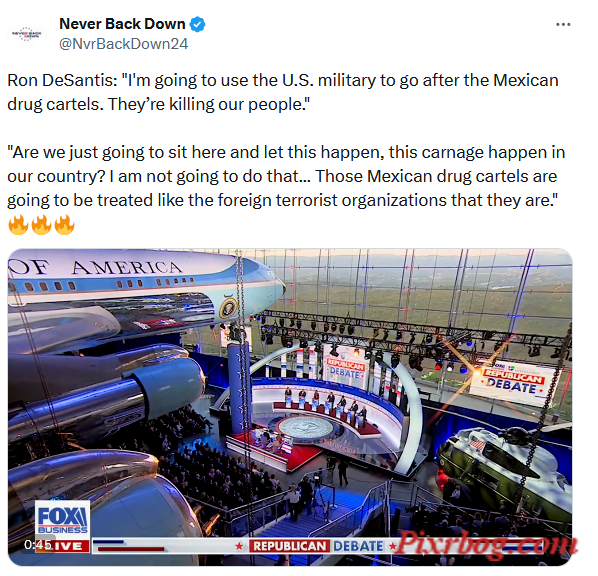Click the Never Back Down display name
Viewport: 598px width, 576px height.
point(122,24)
